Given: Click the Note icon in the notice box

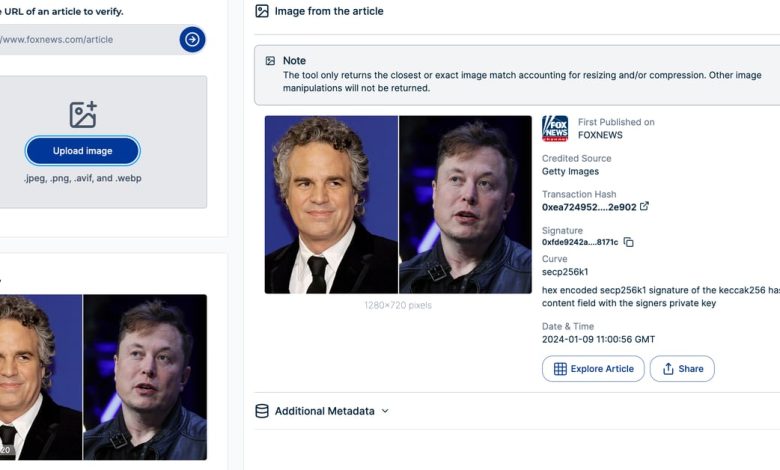Looking at the screenshot, I should coord(270,61).
